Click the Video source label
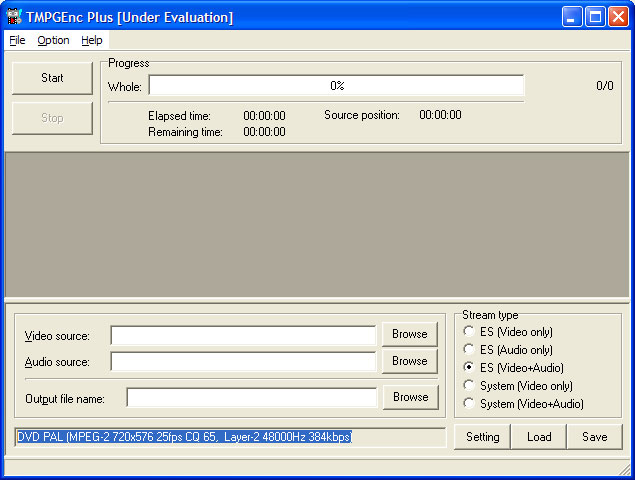635x480 pixels. point(57,336)
